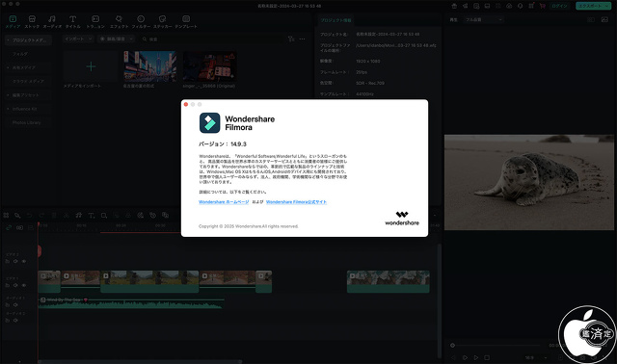617x364 pixels.
Task: Click the timeline text T tool
Action: click(x=92, y=216)
